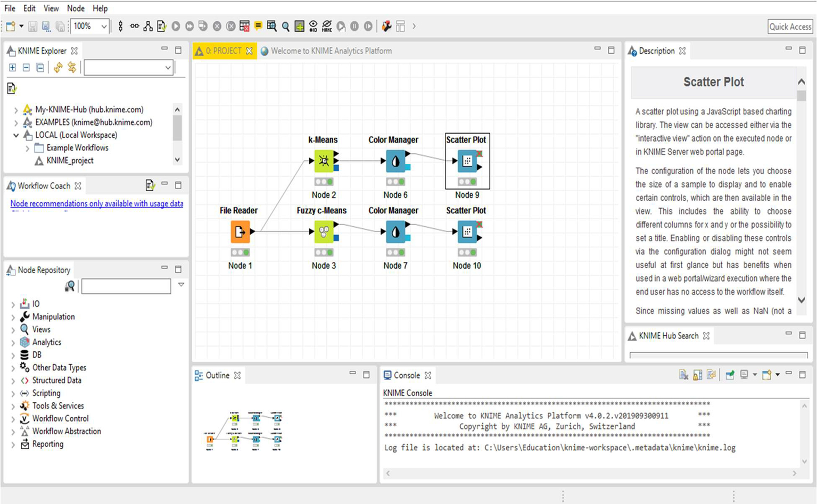This screenshot has height=504, width=817.
Task: Click the Configure selected node toolbar icon
Action: tap(162, 26)
